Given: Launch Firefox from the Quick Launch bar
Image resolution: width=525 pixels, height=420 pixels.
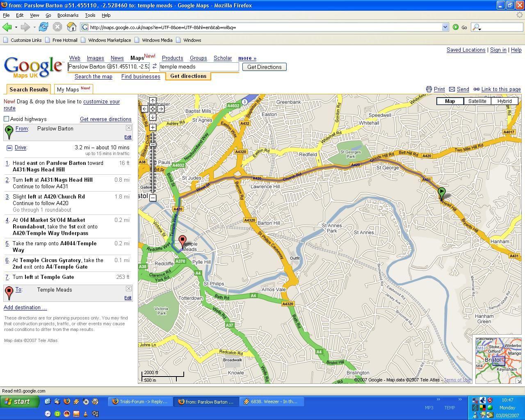Looking at the screenshot, I should 66,402.
